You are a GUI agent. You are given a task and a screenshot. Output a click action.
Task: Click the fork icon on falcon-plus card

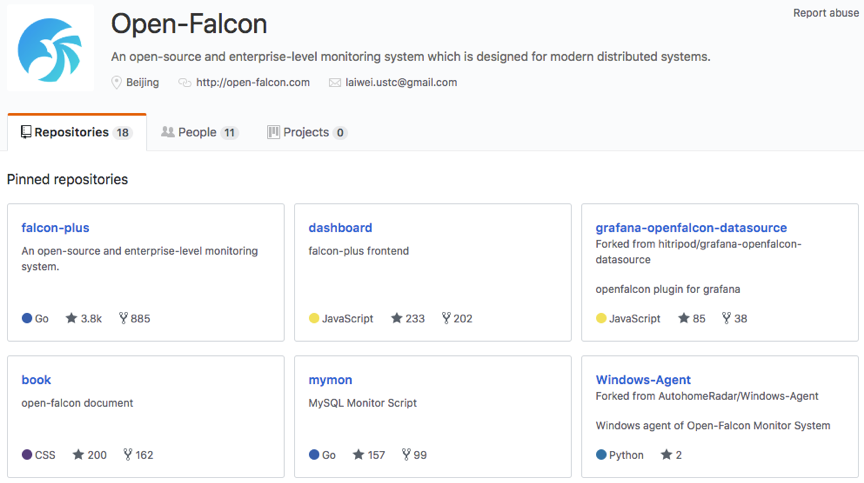pyautogui.click(x=123, y=318)
